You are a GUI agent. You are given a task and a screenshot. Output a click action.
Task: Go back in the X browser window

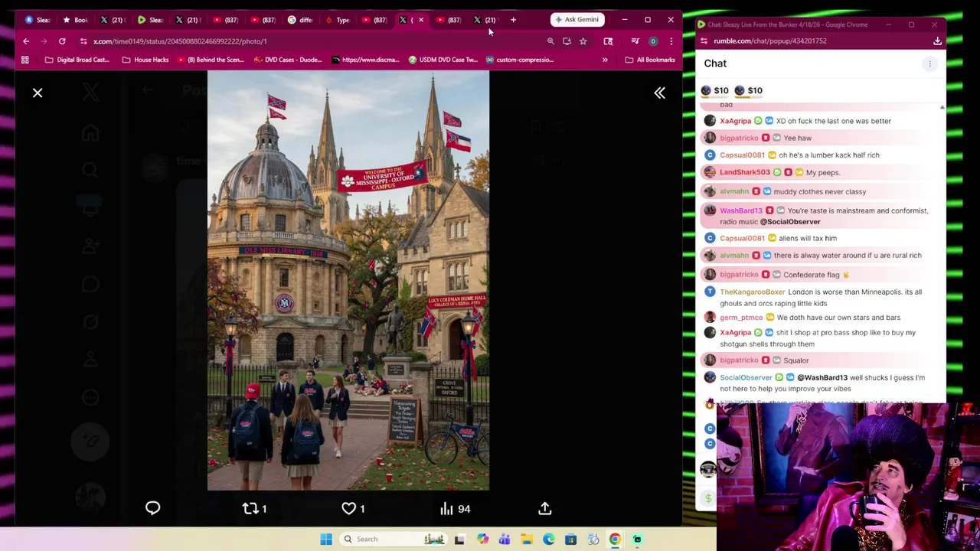(26, 41)
